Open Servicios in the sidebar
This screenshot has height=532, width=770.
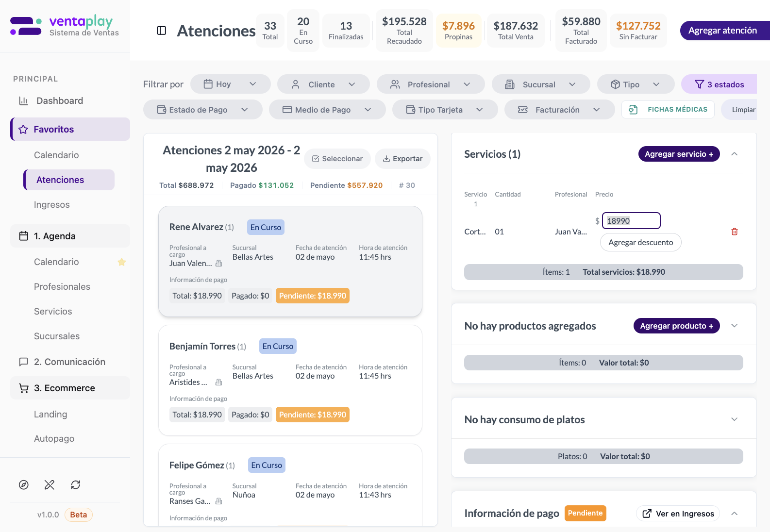(53, 311)
